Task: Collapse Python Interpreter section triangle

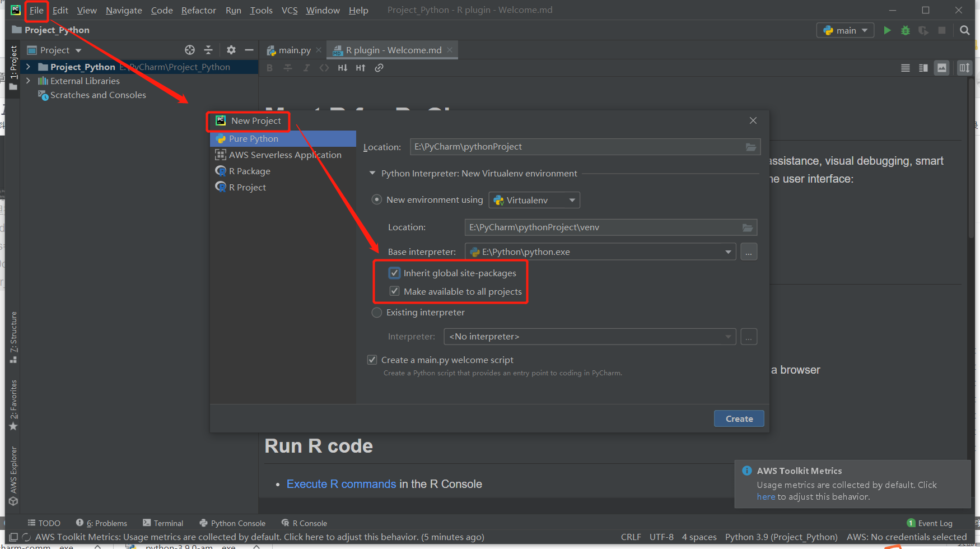Action: tap(372, 173)
